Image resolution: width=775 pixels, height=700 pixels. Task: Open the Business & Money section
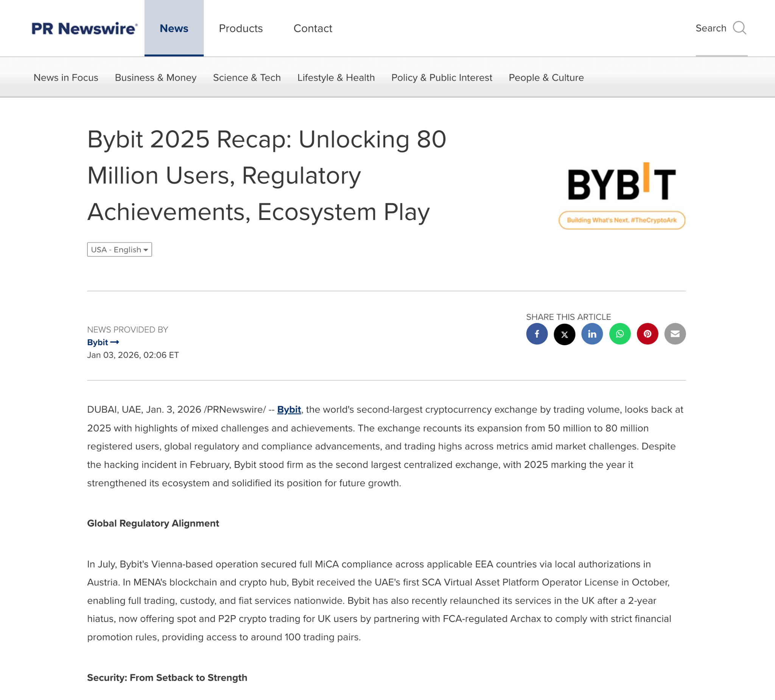(155, 77)
